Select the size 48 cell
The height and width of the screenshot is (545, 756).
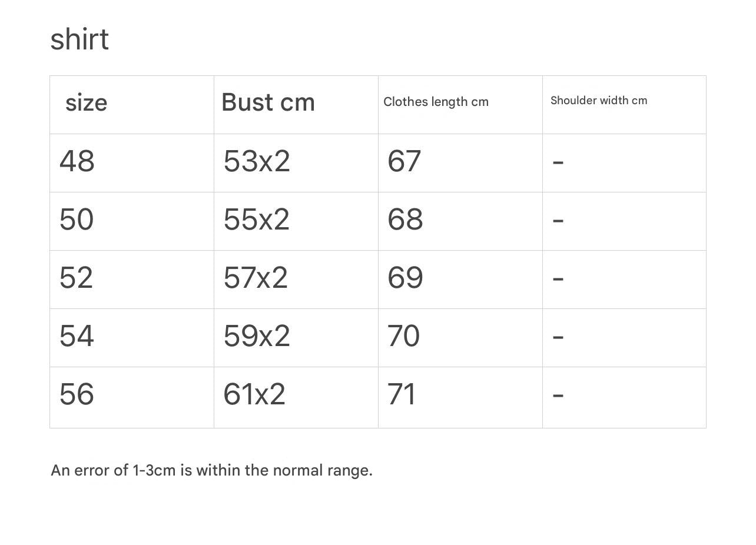click(77, 161)
